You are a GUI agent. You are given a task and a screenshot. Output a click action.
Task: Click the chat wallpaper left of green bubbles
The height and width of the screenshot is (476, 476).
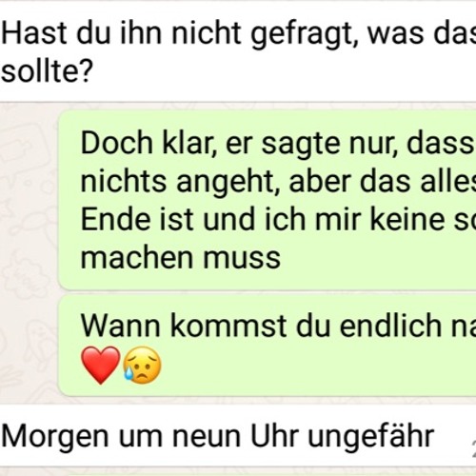tap(29, 254)
